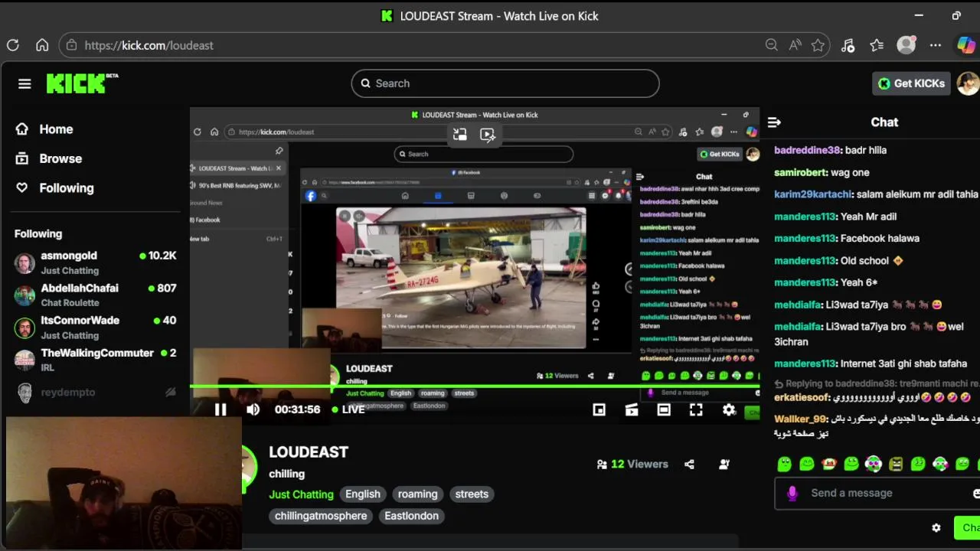The image size is (980, 551).
Task: Open offline channel reydempto
Action: tap(96, 392)
